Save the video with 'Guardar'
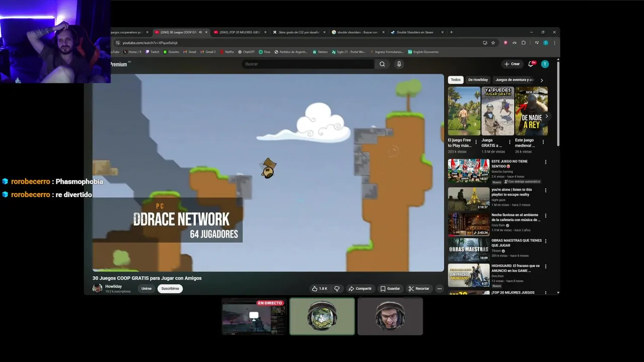The height and width of the screenshot is (362, 644). pyautogui.click(x=390, y=289)
